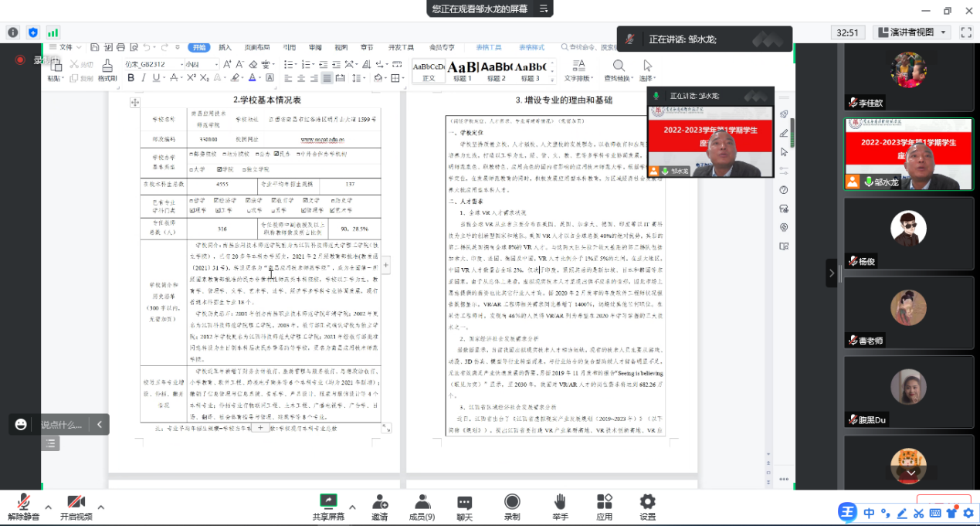The image size is (980, 526).
Task: Click the chat input say-something box
Action: (62, 424)
